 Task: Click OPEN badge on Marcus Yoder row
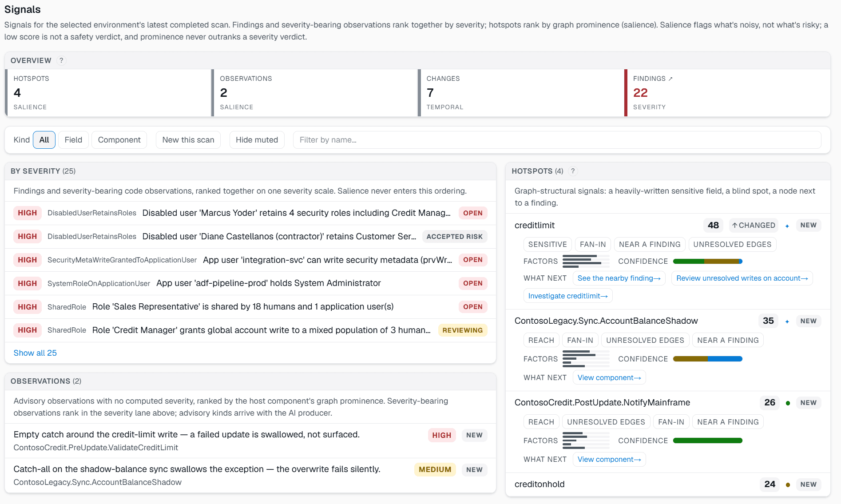pyautogui.click(x=472, y=213)
